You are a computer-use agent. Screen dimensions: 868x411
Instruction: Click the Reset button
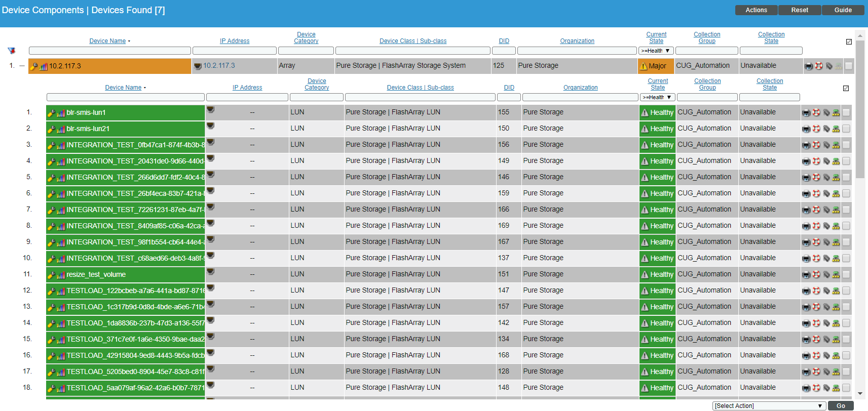pos(800,10)
